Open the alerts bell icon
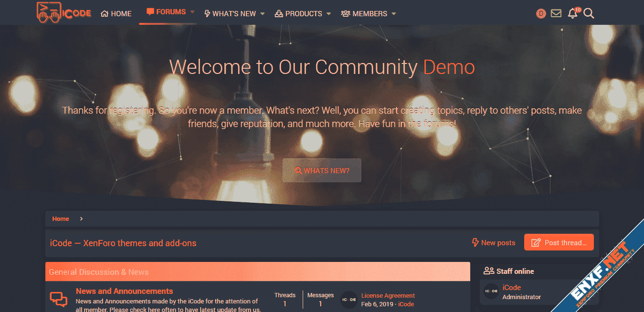The width and height of the screenshot is (644, 312). [573, 13]
